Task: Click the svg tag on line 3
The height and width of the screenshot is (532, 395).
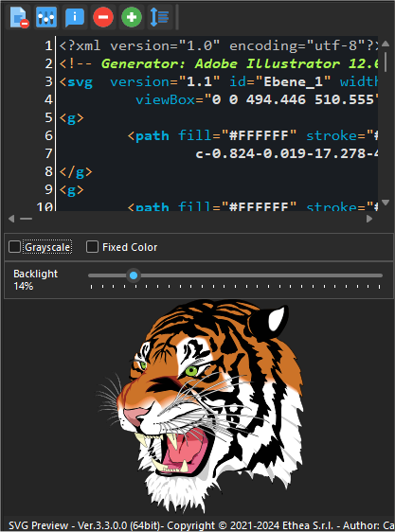Action: [x=76, y=81]
